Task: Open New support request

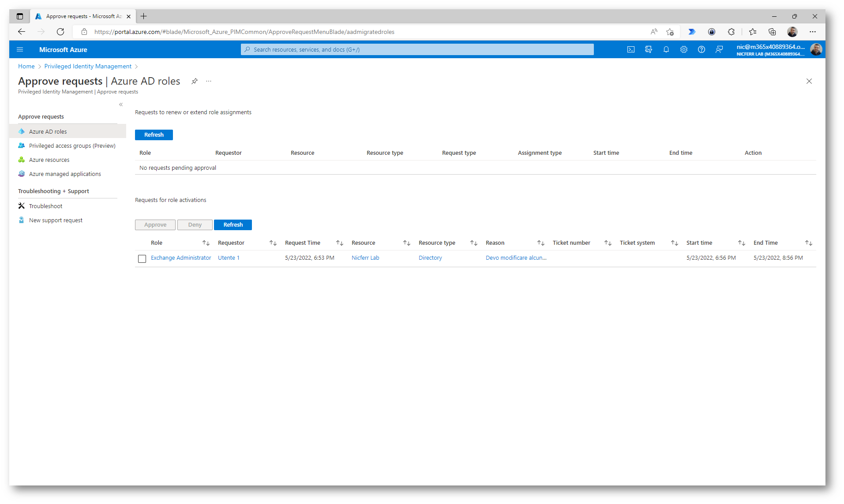Action: point(68,220)
